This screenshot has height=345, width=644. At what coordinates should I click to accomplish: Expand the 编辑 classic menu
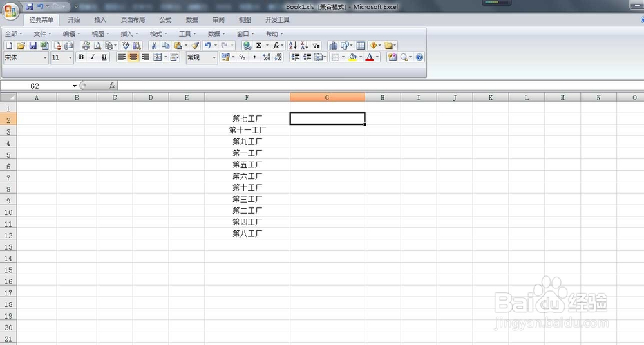pyautogui.click(x=71, y=33)
